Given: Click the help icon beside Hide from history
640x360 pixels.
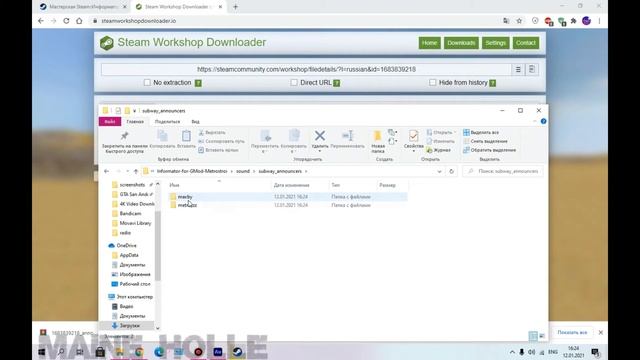Looking at the screenshot, I should click(x=493, y=83).
